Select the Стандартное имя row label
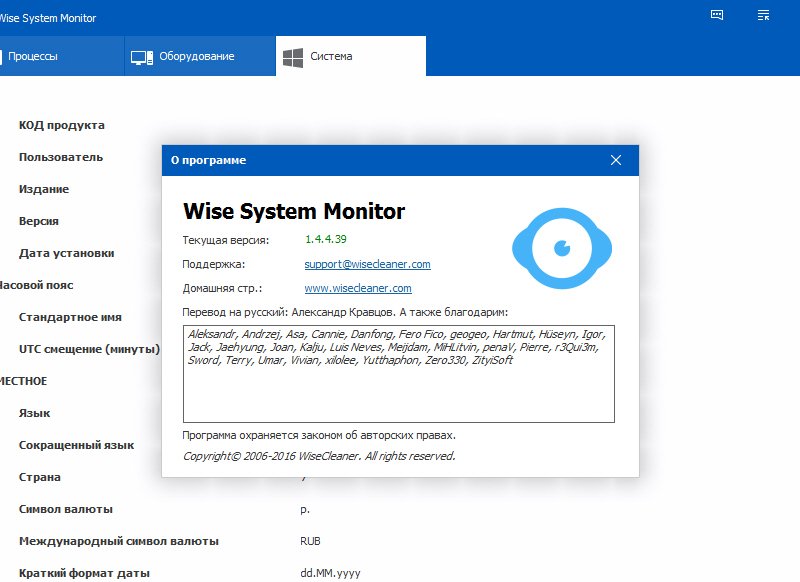Screen dimensions: 800x582 pyautogui.click(x=70, y=317)
